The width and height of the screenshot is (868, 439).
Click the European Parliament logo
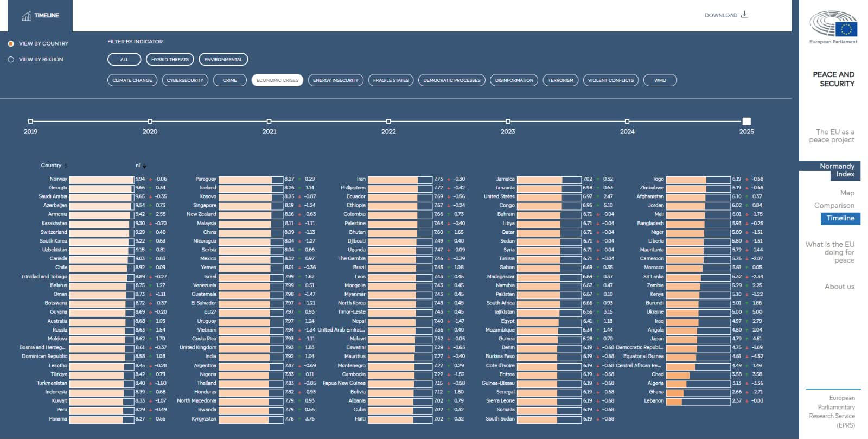point(833,27)
